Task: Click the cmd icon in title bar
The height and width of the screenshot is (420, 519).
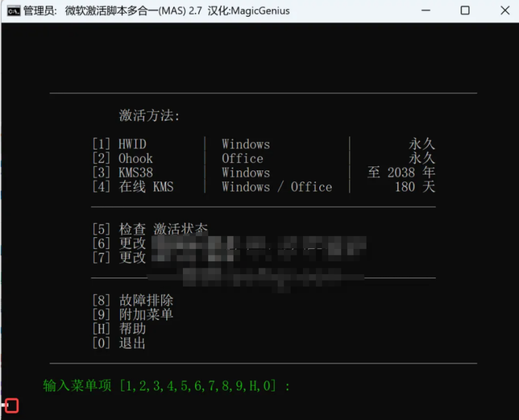Action: (x=14, y=11)
